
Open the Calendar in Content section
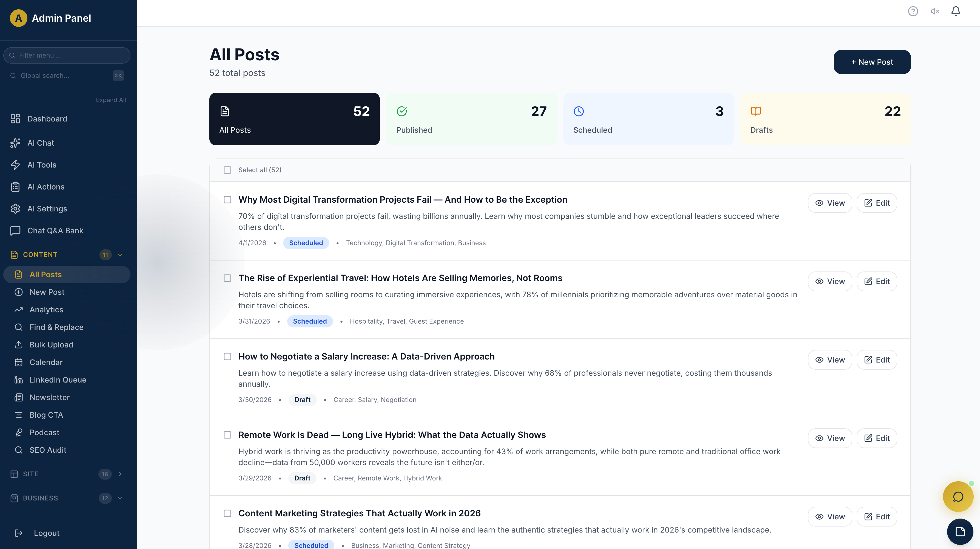46,362
